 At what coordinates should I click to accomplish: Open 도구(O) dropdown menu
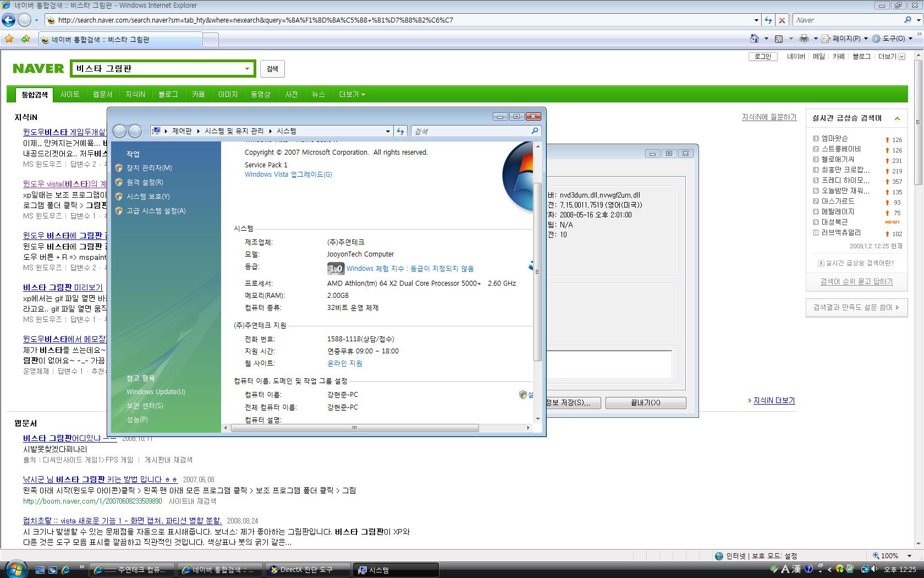893,39
